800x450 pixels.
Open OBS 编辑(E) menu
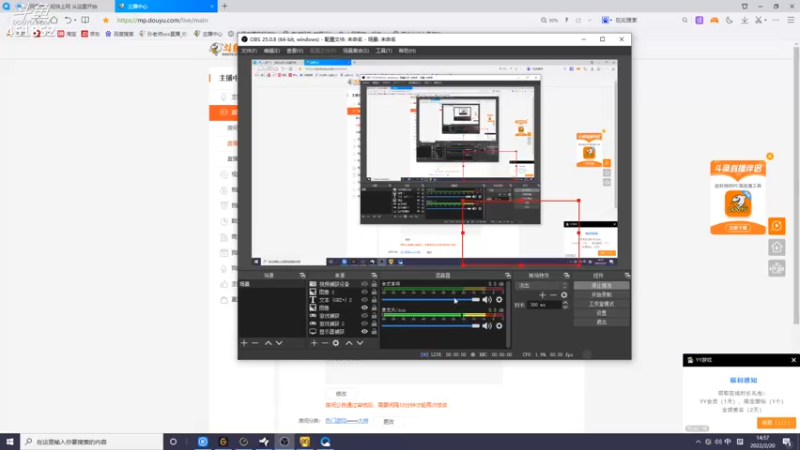coord(272,51)
